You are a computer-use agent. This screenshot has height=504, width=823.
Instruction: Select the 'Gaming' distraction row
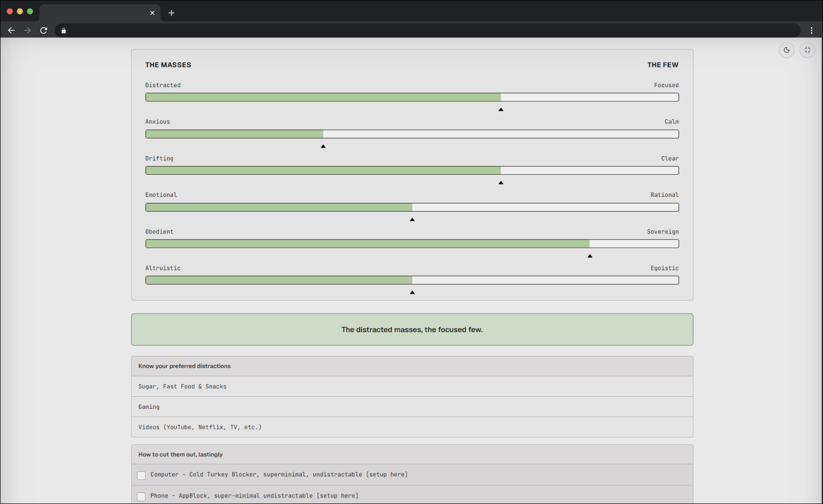pos(412,407)
